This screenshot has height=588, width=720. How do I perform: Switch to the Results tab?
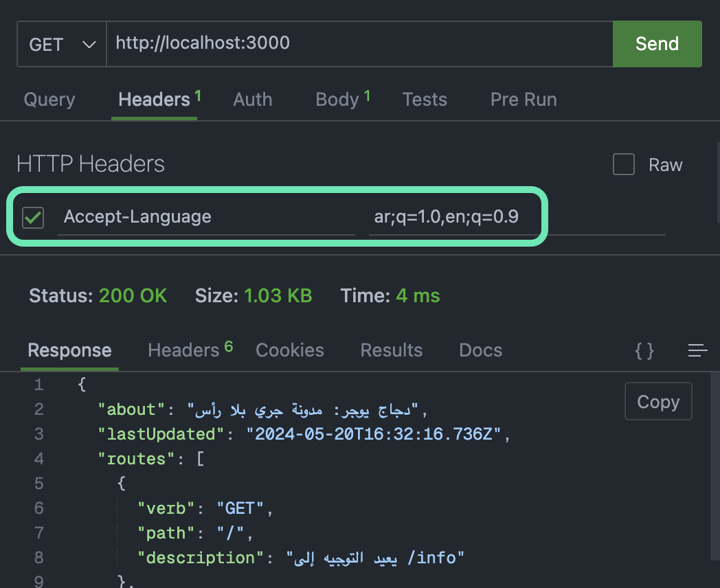coord(391,350)
